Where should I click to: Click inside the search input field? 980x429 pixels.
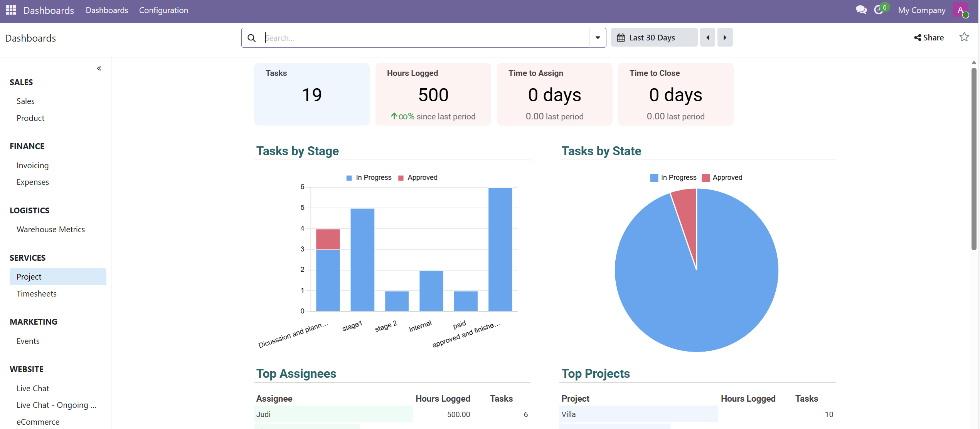tap(424, 38)
